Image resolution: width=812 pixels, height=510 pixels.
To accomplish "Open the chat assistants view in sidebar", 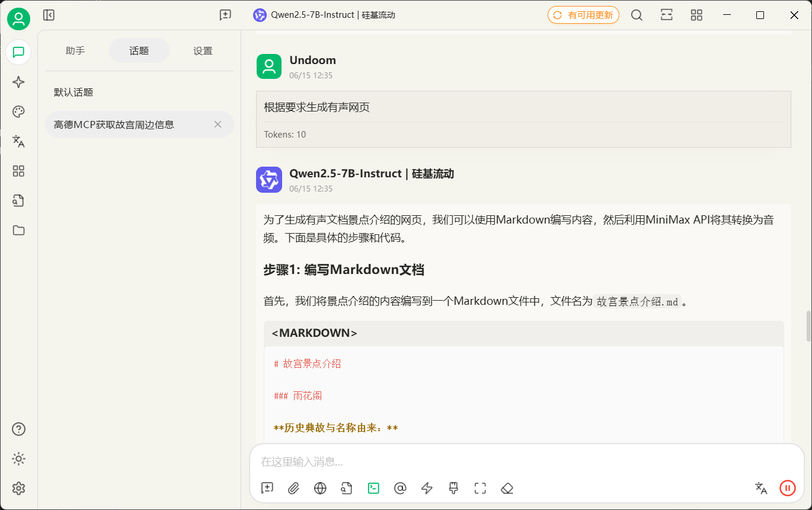I will [x=18, y=52].
